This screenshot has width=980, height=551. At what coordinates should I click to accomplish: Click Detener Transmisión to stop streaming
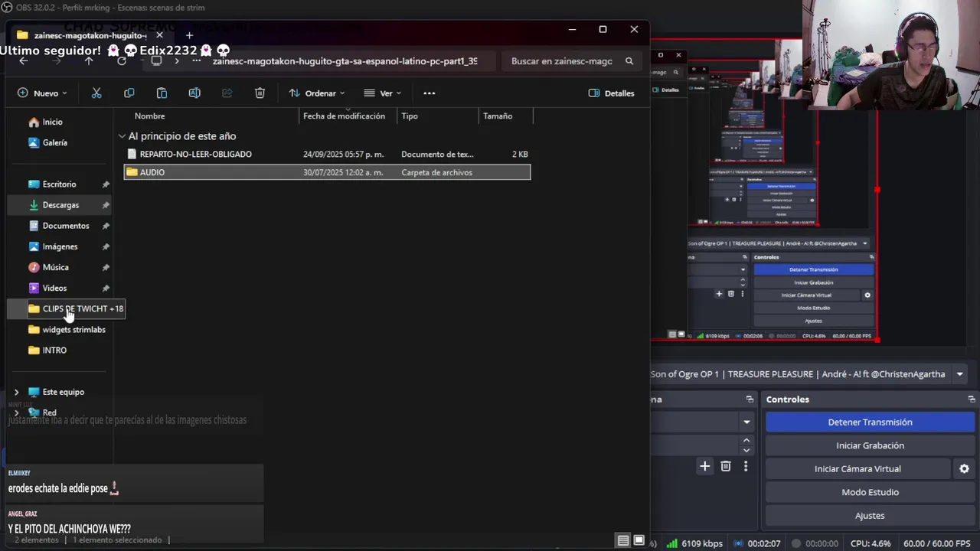870,422
